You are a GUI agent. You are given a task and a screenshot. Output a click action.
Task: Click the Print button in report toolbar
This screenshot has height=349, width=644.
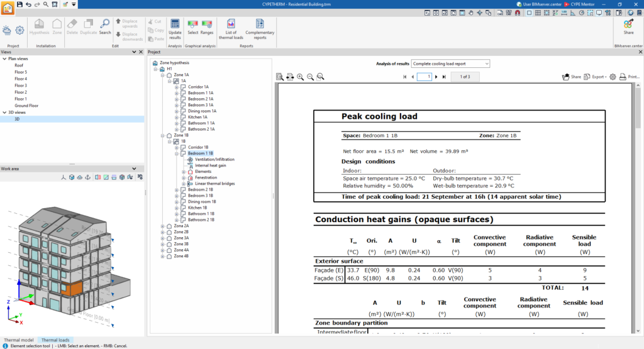click(630, 77)
